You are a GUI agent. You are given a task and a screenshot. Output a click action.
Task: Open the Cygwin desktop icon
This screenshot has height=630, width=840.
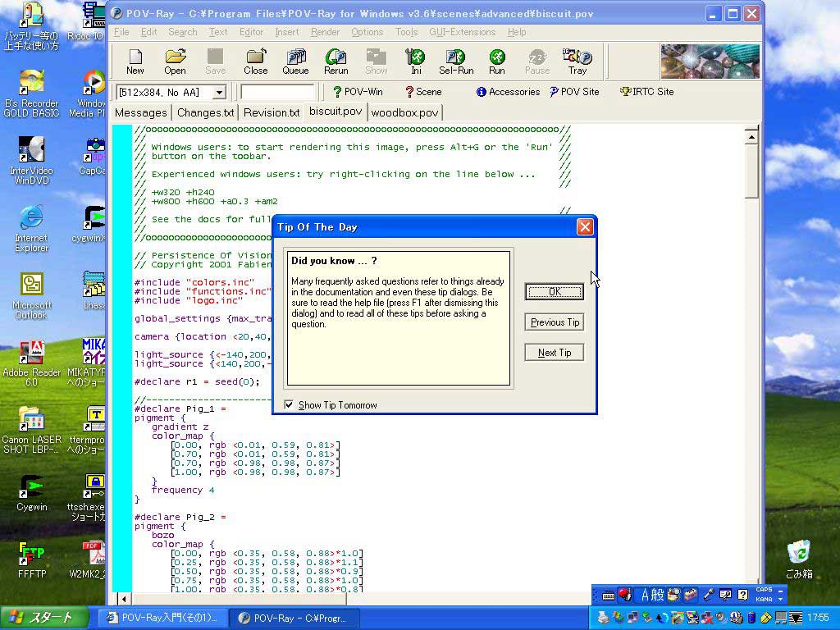[31, 493]
